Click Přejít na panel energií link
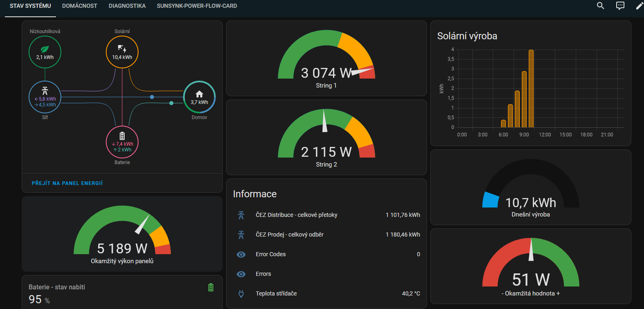The height and width of the screenshot is (309, 644). click(x=67, y=183)
